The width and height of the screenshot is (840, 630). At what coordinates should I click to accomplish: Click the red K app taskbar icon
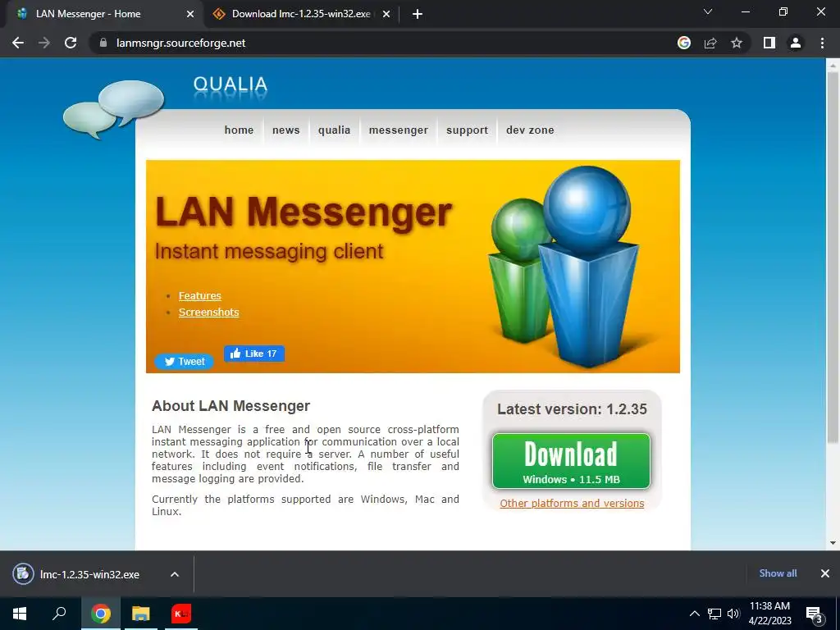[x=181, y=614]
